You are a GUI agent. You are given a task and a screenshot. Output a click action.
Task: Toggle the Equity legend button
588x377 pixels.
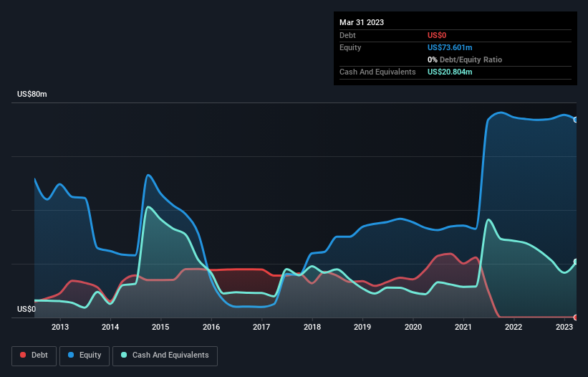85,355
